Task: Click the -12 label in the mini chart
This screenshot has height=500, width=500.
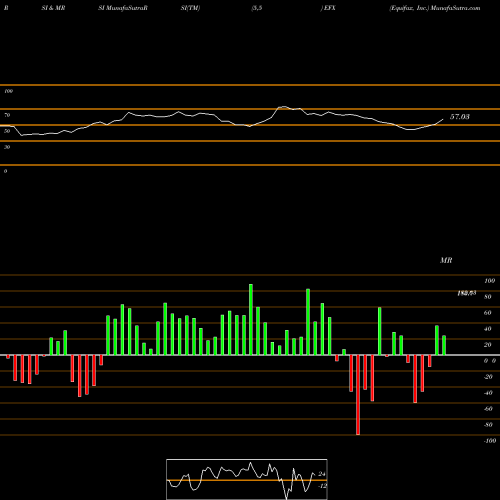Action: click(x=322, y=486)
